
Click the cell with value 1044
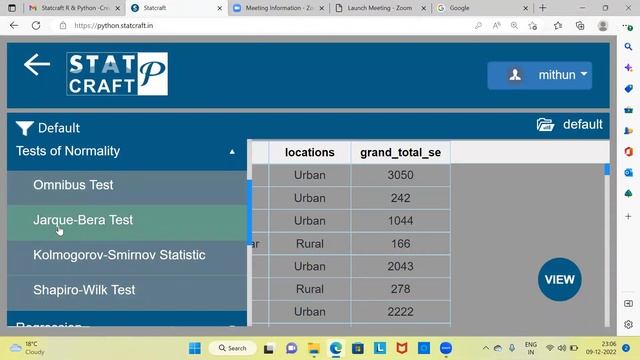click(x=400, y=221)
